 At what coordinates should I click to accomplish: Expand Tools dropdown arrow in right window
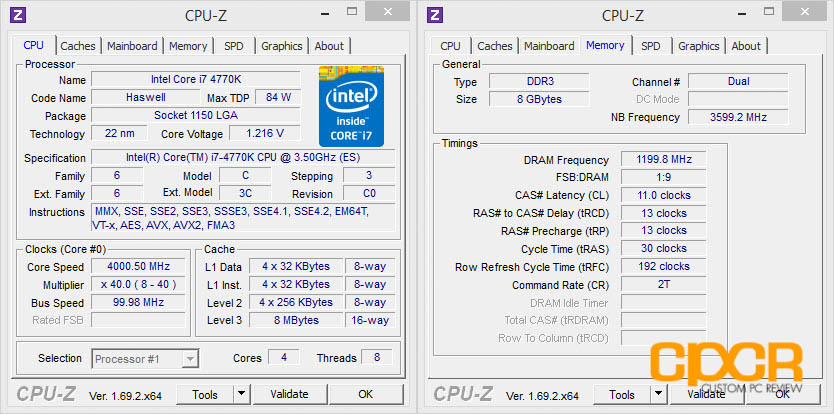(x=658, y=394)
